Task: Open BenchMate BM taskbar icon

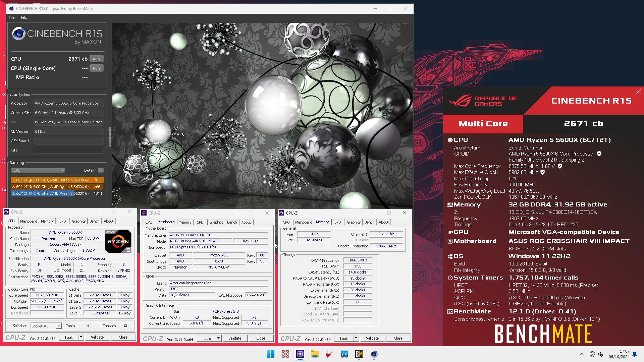Action: pos(359,354)
